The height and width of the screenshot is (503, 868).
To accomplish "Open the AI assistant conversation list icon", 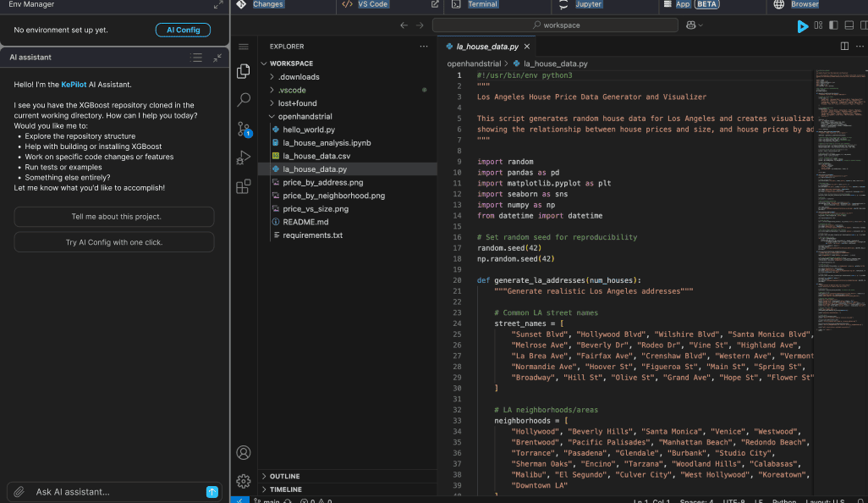I will click(x=196, y=58).
